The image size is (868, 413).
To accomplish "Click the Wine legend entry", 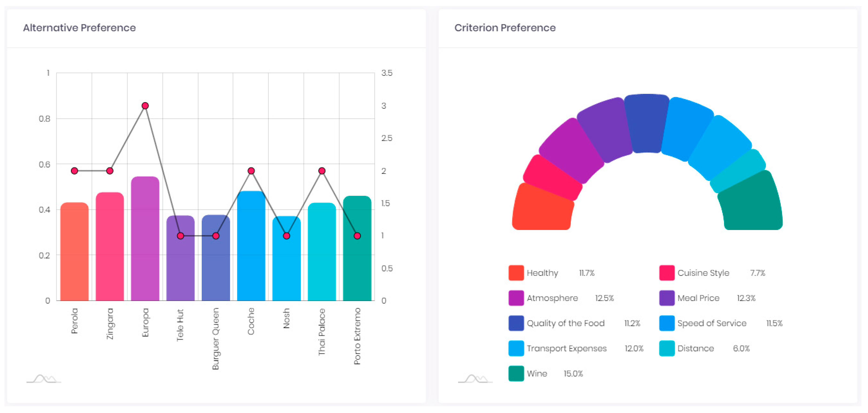I will click(x=537, y=374).
